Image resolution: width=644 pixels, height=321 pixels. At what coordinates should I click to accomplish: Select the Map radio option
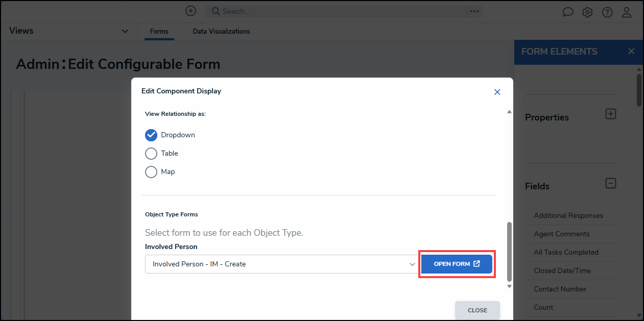tap(151, 171)
